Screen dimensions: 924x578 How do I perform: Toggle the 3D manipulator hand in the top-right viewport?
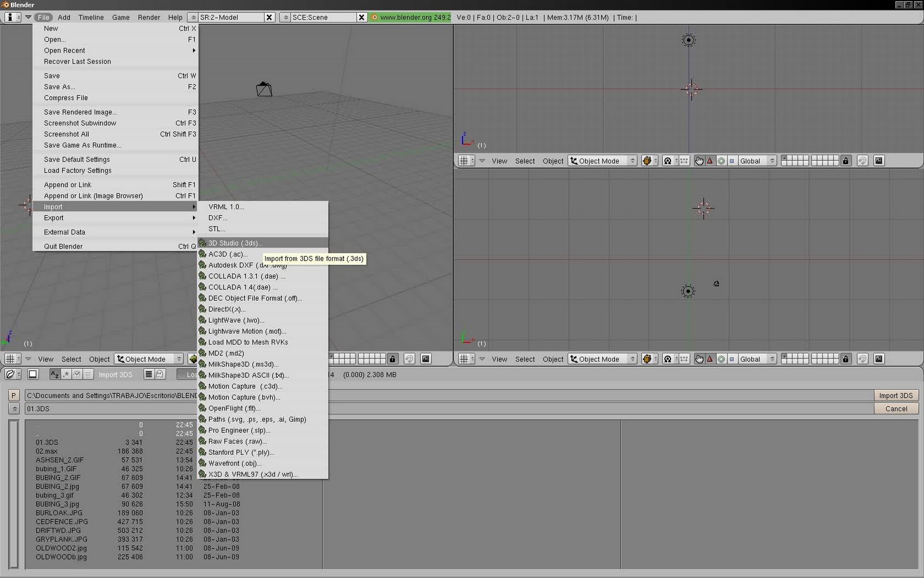[699, 161]
